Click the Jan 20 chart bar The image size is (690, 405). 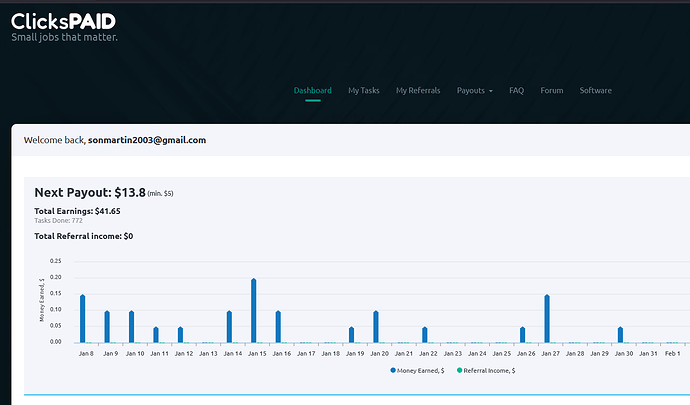375,326
